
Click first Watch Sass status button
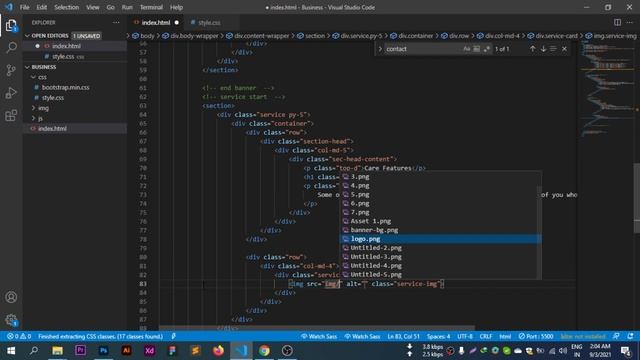point(319,337)
